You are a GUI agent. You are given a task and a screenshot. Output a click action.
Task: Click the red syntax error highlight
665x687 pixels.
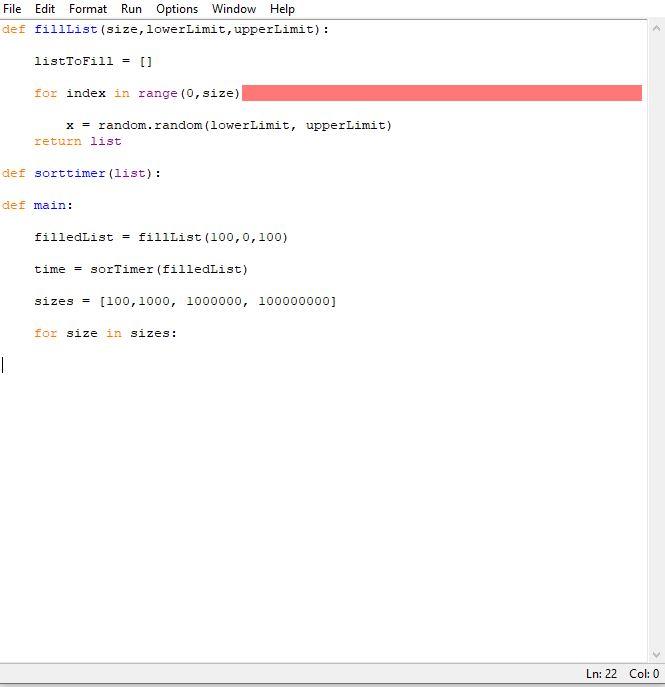click(442, 93)
